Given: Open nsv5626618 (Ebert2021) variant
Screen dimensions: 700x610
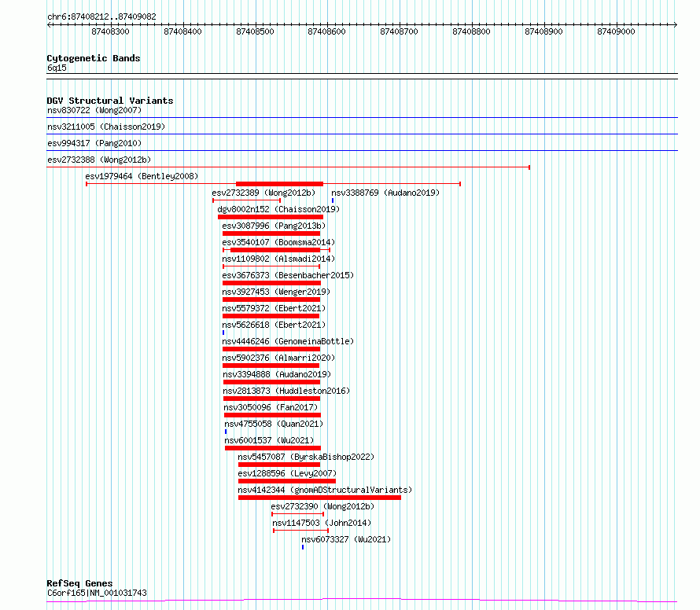Looking at the screenshot, I should pyautogui.click(x=274, y=325).
